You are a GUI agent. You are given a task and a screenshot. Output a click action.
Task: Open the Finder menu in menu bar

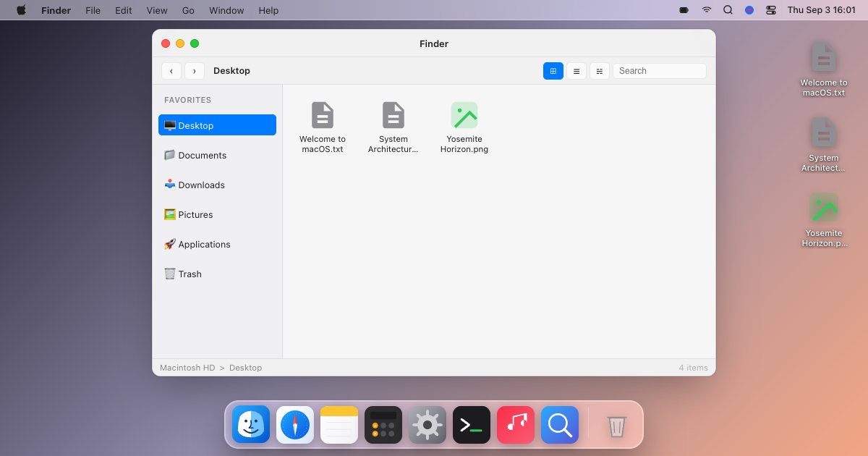pos(56,10)
